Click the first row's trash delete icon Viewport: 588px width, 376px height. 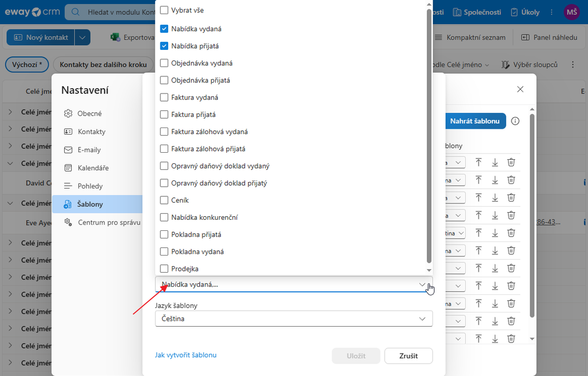511,162
